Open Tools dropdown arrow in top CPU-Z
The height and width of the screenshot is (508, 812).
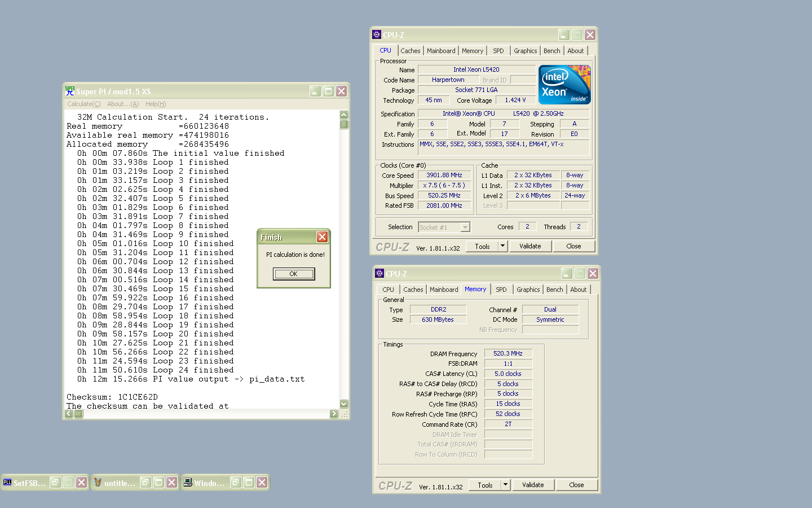click(503, 246)
